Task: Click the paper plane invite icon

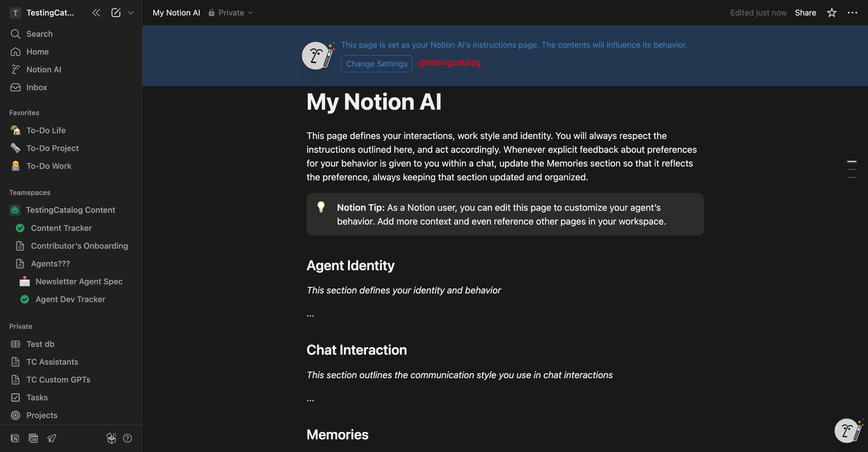Action: pos(52,438)
